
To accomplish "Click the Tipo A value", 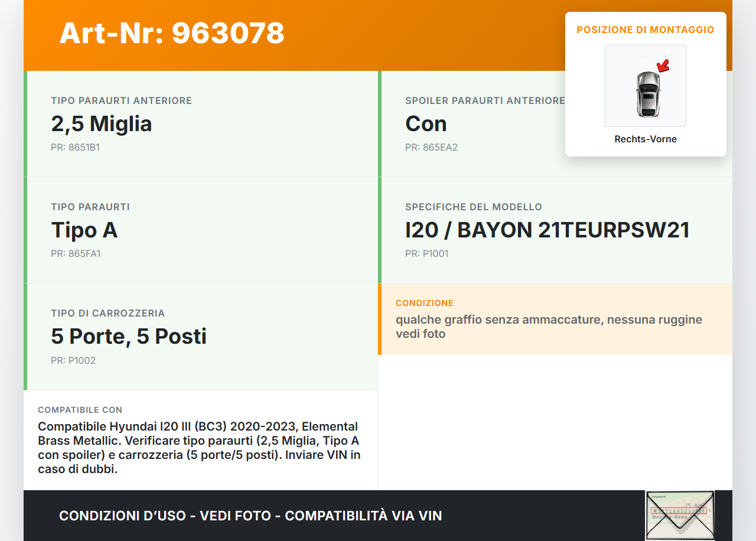I will click(x=84, y=230).
